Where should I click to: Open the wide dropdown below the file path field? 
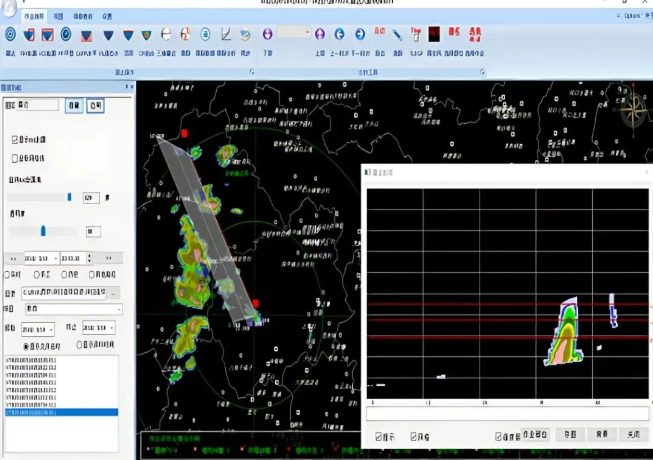point(74,309)
